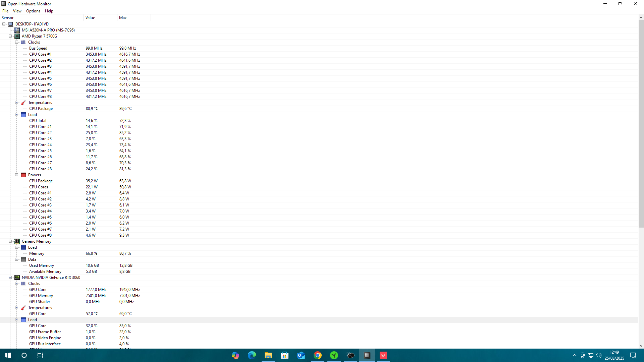The height and width of the screenshot is (362, 644).
Task: Click the Max column header
Action: [134, 18]
